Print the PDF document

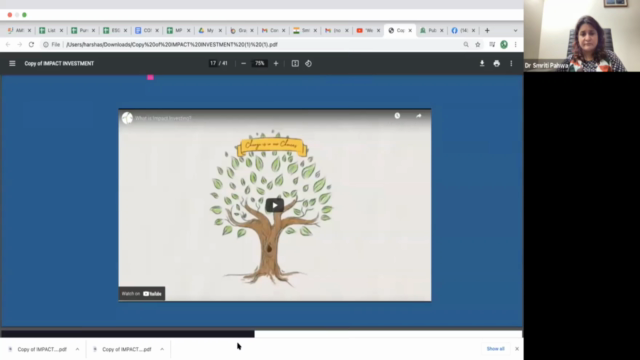pos(496,63)
